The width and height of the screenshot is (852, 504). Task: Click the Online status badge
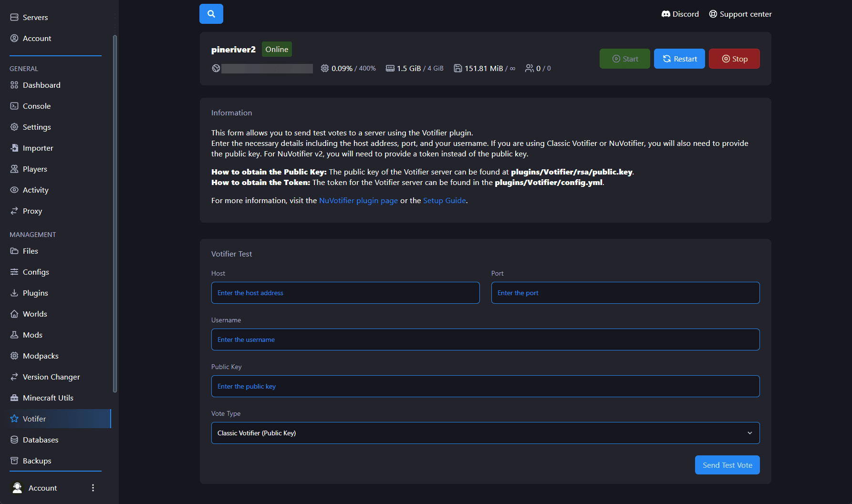(277, 49)
